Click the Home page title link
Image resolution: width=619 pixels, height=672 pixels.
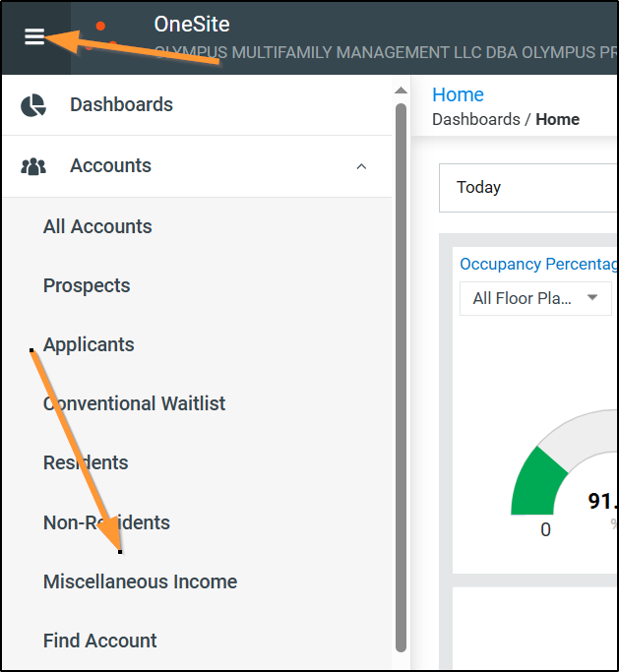tap(458, 94)
